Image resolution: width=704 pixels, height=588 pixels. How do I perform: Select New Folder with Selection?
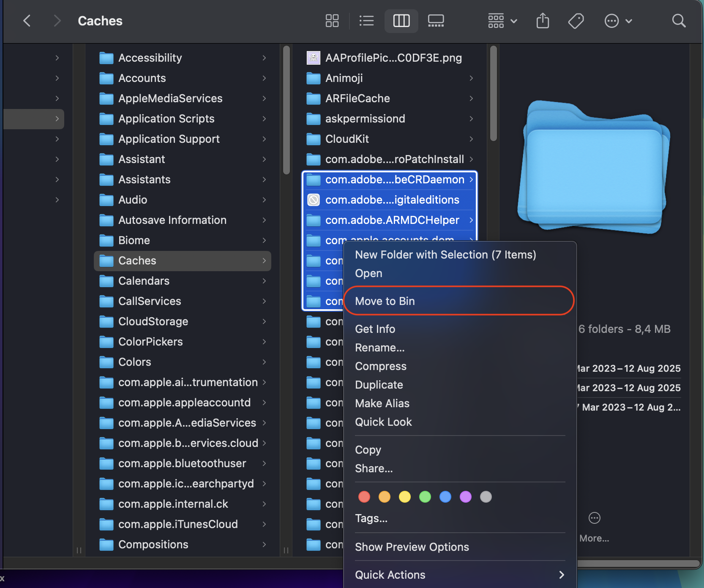(445, 255)
